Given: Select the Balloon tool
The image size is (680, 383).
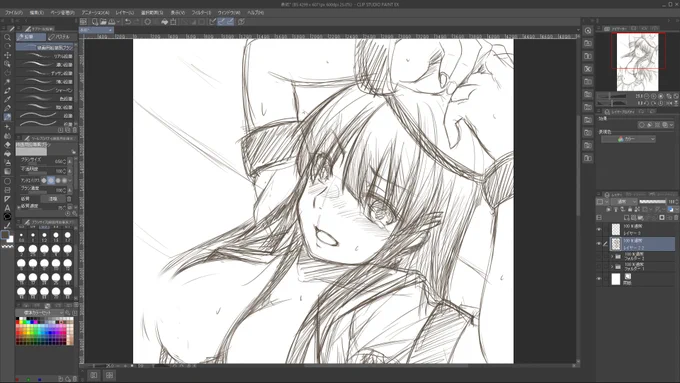Looking at the screenshot, I should click(7, 216).
